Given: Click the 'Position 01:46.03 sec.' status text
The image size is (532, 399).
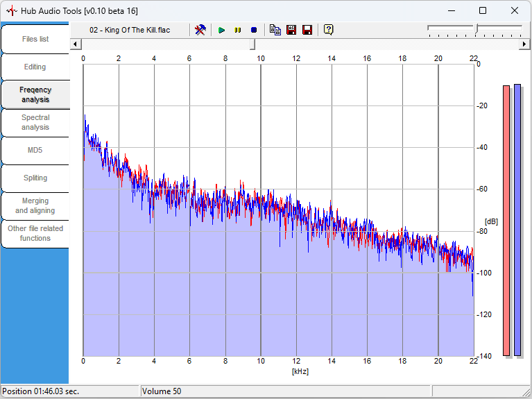Looking at the screenshot, I should [41, 391].
